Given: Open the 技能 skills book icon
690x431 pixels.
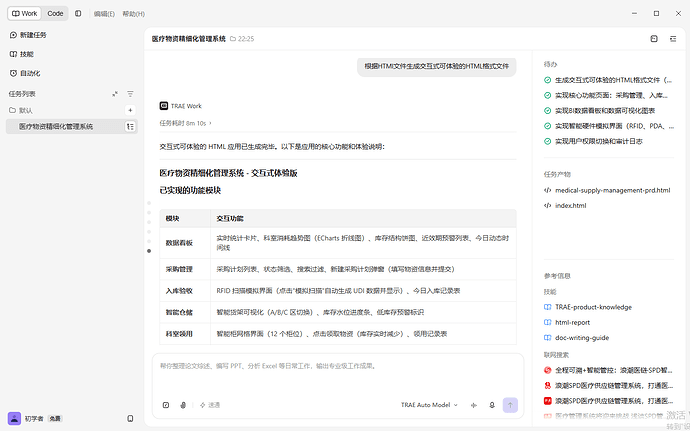Looking at the screenshot, I should pos(13,54).
